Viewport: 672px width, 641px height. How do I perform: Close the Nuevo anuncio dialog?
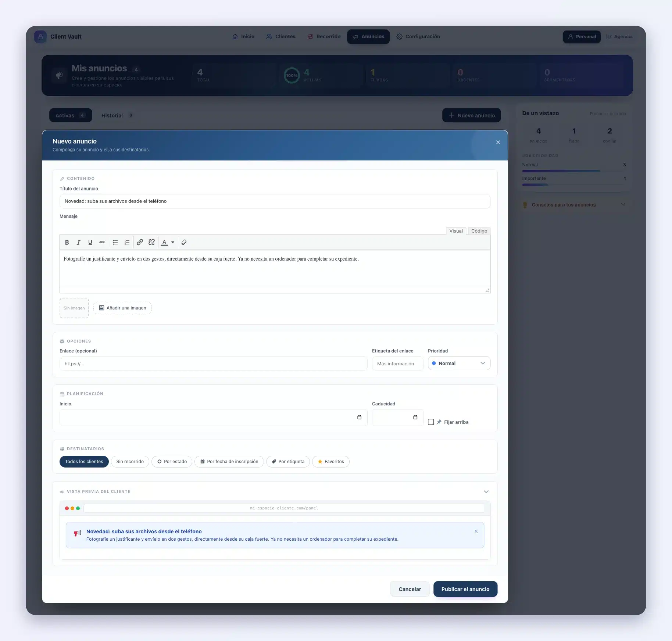(x=498, y=142)
